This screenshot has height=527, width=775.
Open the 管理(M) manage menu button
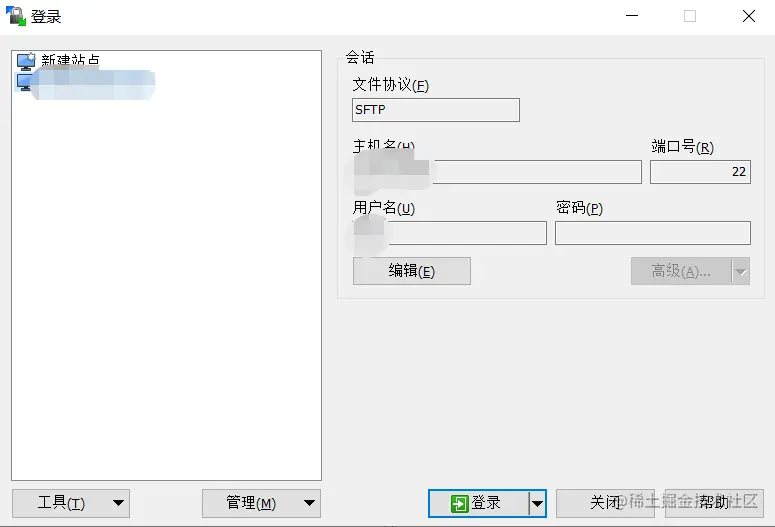261,503
